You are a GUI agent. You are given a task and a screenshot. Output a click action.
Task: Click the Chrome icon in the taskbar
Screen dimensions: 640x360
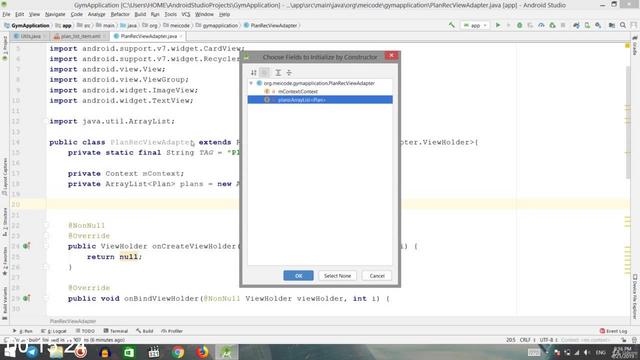178,352
